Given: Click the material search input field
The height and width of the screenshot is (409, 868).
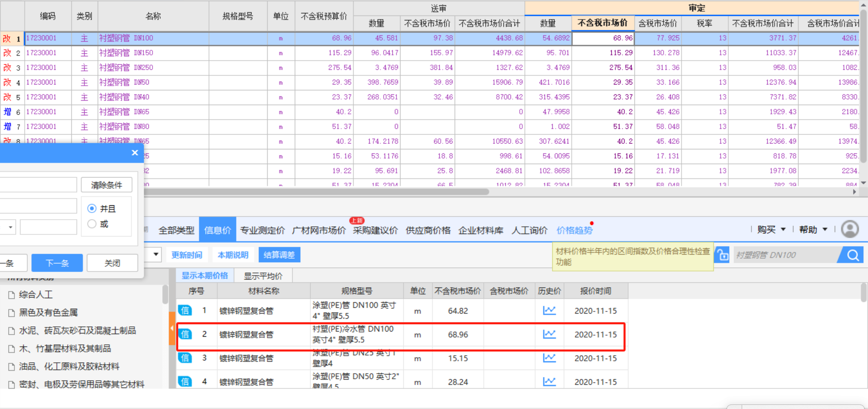Looking at the screenshot, I should [x=786, y=255].
